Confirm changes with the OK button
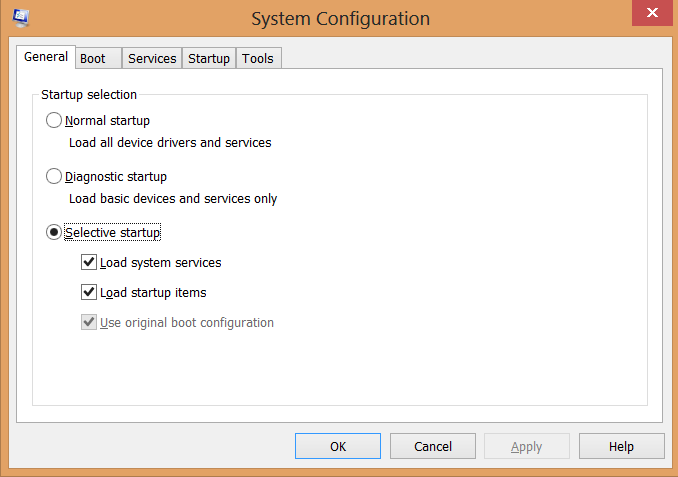Image resolution: width=678 pixels, height=477 pixels. point(338,446)
